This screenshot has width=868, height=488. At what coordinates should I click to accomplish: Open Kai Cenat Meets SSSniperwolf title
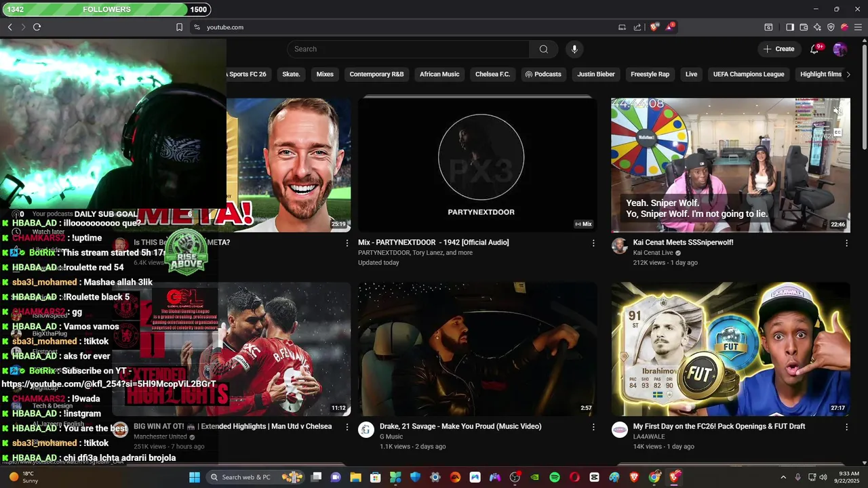tap(683, 243)
